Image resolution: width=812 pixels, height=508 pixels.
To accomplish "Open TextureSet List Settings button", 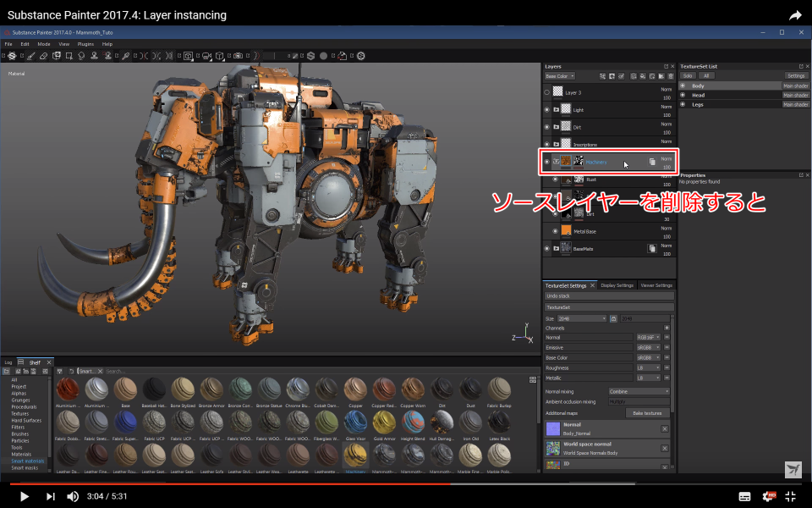I will (796, 75).
